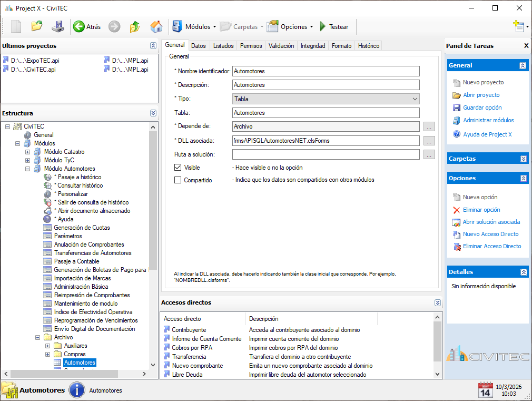Switch to the Datos tab
The width and height of the screenshot is (532, 401).
tap(199, 46)
